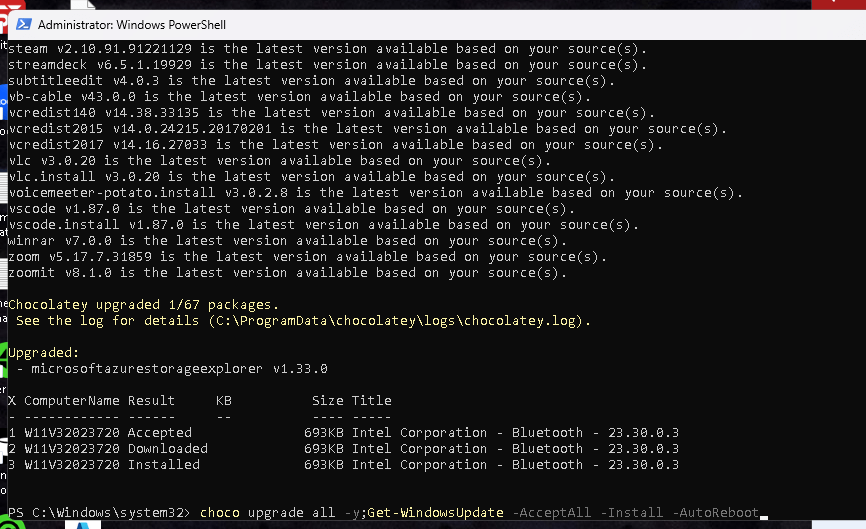Viewport: 866px width, 529px height.
Task: Click the winrar v7.0.0 output line
Action: click(x=287, y=241)
